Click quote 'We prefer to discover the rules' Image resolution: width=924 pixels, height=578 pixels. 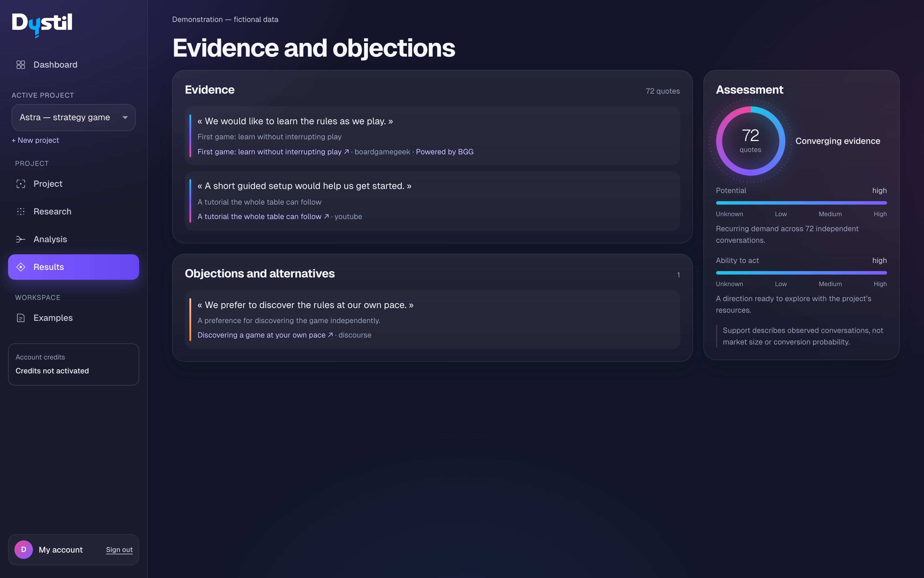coord(305,305)
